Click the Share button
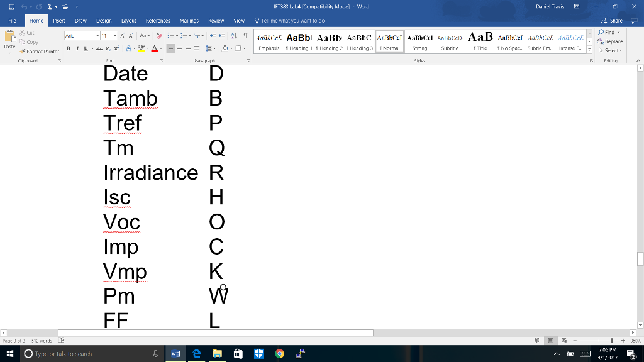The height and width of the screenshot is (362, 644). click(x=612, y=21)
